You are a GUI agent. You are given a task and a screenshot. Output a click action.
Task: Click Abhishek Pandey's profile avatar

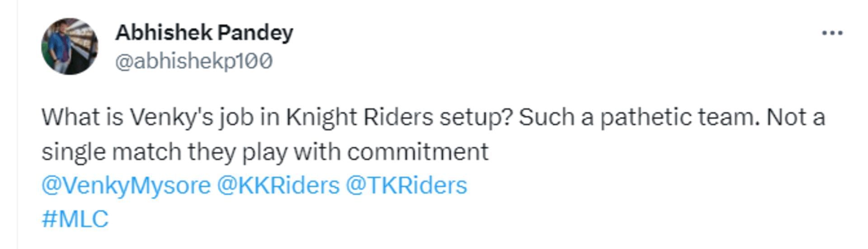pos(70,47)
